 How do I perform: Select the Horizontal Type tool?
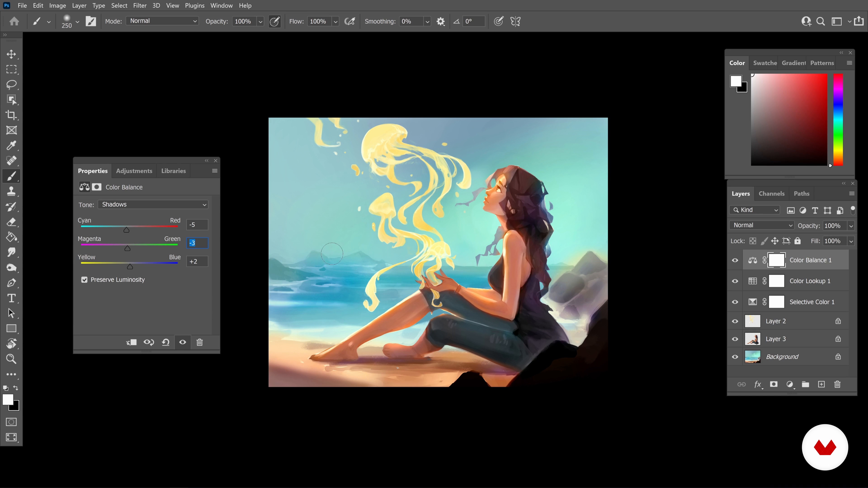tap(12, 298)
